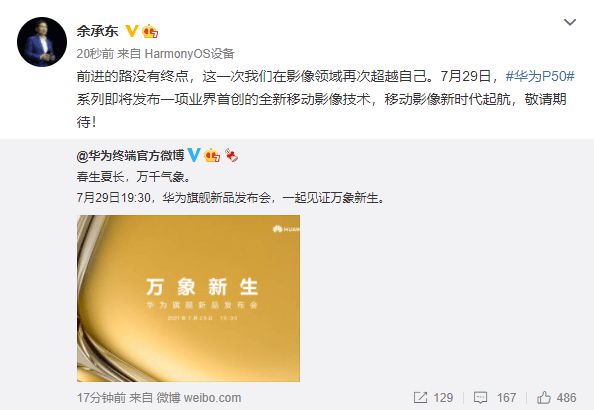Click the 486 likes count

click(x=567, y=397)
